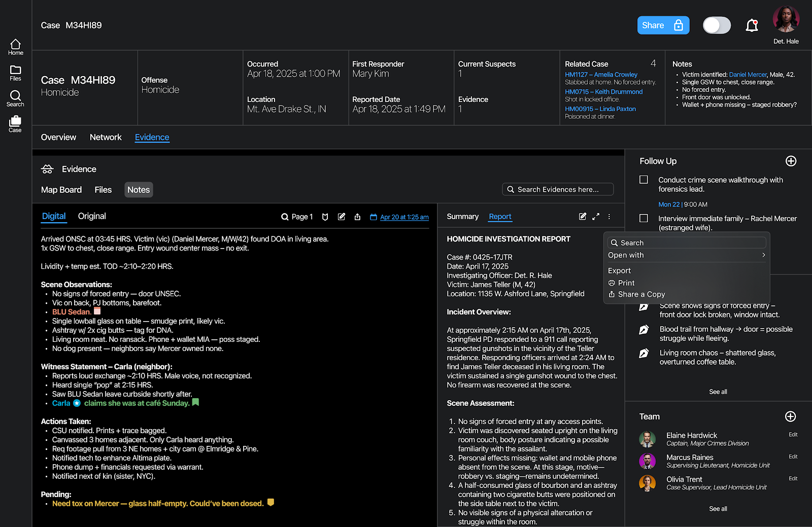Edit the report with the pencil icon
Screen dimensions: 812x527
583,217
